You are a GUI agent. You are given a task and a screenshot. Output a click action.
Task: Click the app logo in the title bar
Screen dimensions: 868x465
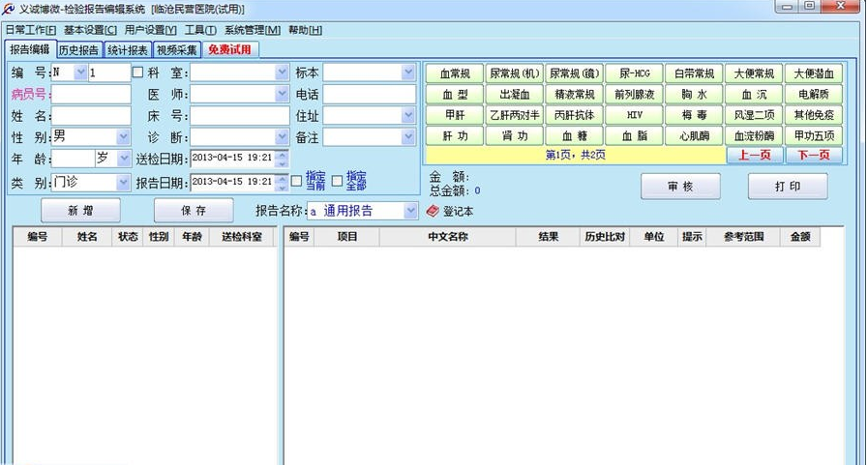tap(10, 9)
